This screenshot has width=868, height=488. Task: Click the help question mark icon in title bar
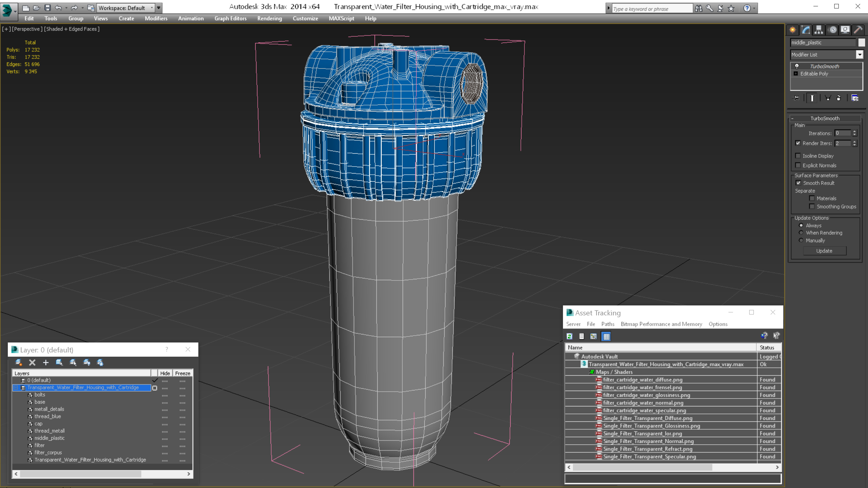tap(747, 8)
